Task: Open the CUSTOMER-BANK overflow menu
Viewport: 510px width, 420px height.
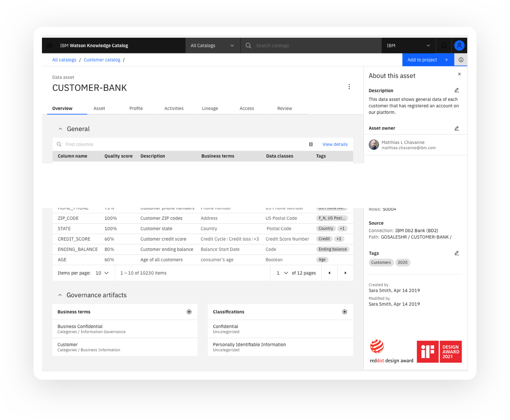Action: (349, 87)
